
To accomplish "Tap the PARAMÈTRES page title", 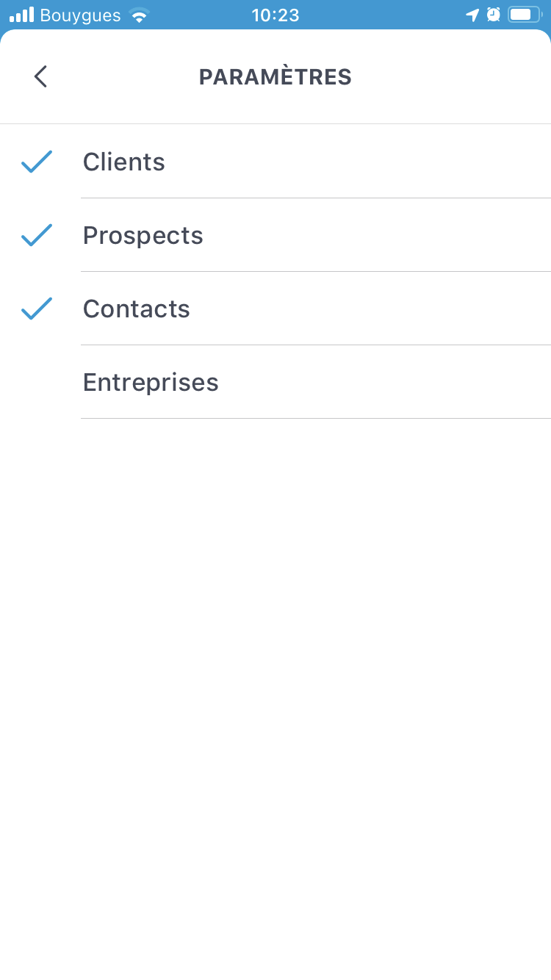I will [275, 76].
